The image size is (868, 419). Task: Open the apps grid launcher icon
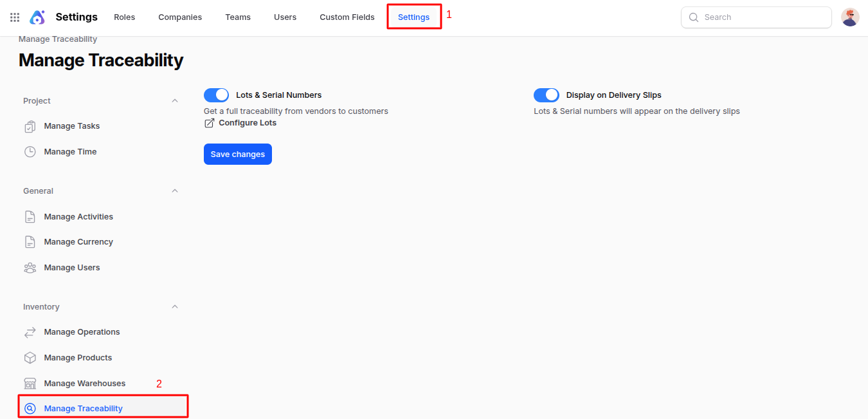pyautogui.click(x=15, y=17)
